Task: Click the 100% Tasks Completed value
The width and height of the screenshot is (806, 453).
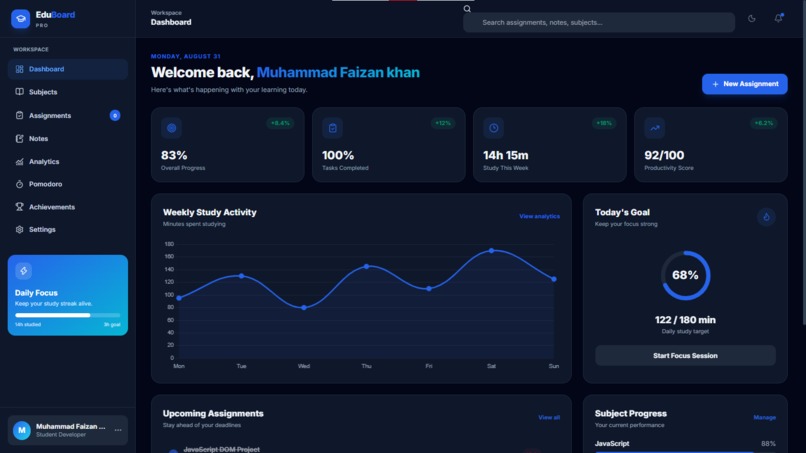Action: click(338, 155)
